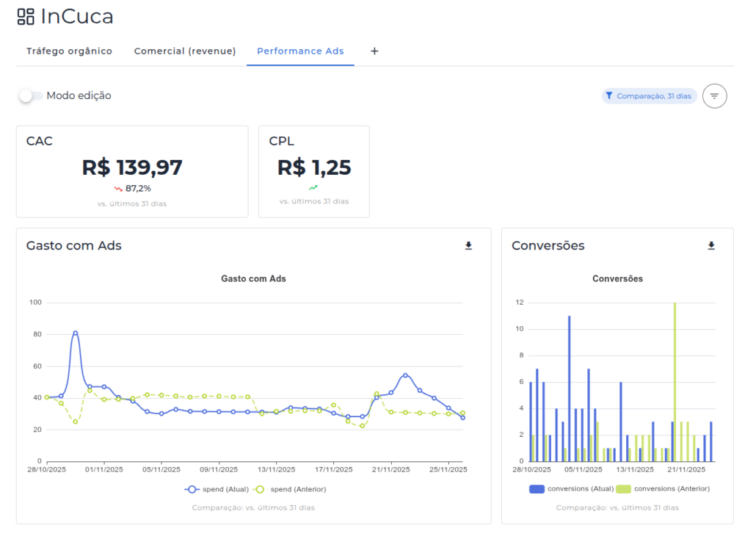
Task: Click the CAC red downward trend icon
Action: pos(118,189)
